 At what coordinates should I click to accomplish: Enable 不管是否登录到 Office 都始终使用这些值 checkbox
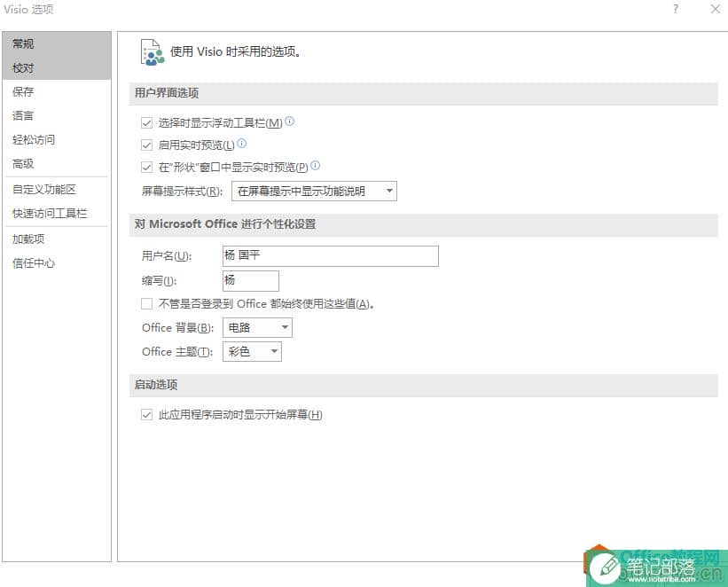click(x=146, y=304)
